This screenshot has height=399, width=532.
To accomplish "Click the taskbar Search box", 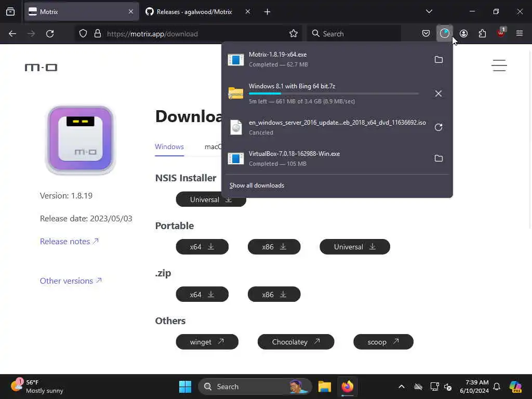I will [255, 387].
